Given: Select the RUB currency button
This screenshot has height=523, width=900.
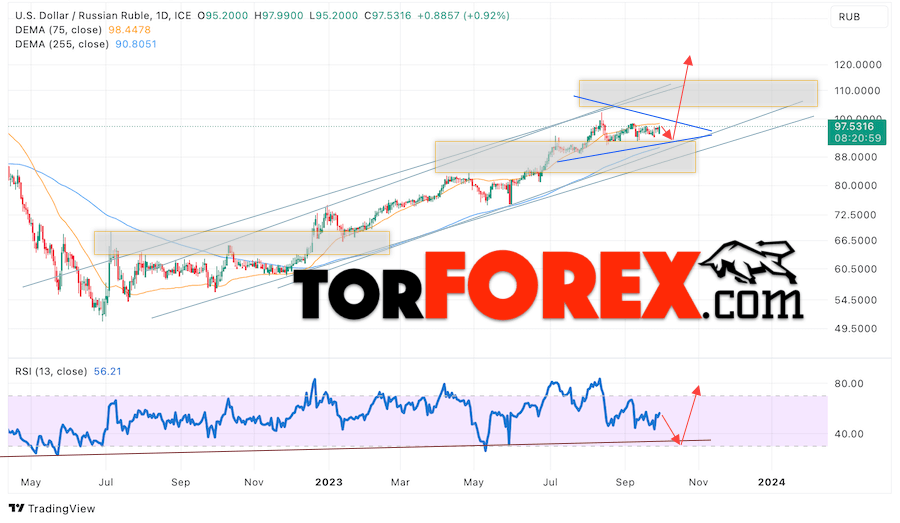Looking at the screenshot, I should 858,17.
